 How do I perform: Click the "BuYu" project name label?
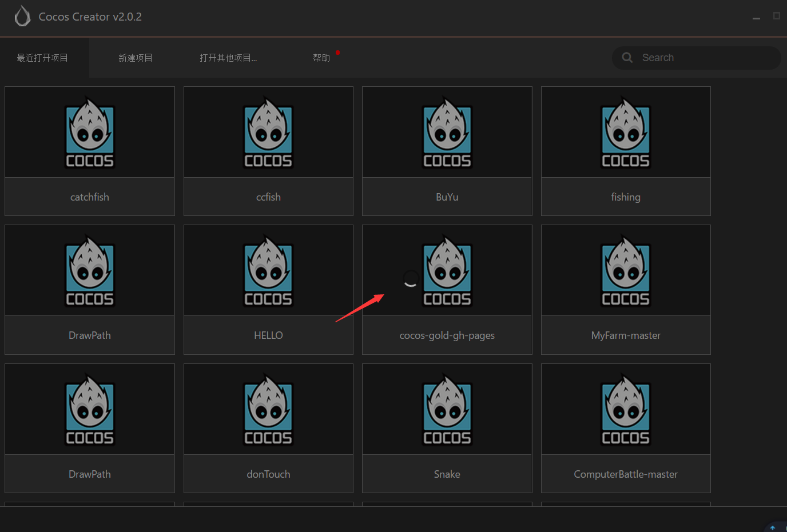pyautogui.click(x=447, y=197)
